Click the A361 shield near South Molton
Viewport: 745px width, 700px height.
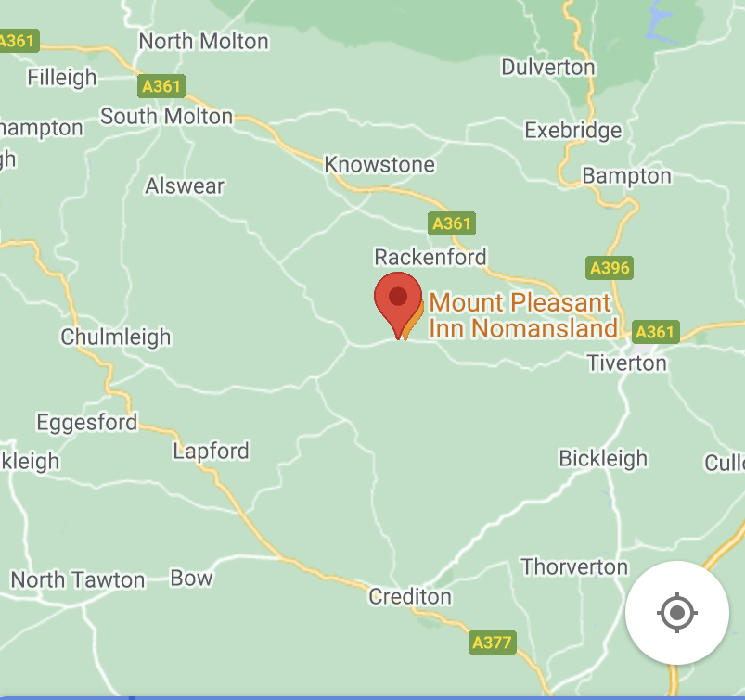pos(161,86)
